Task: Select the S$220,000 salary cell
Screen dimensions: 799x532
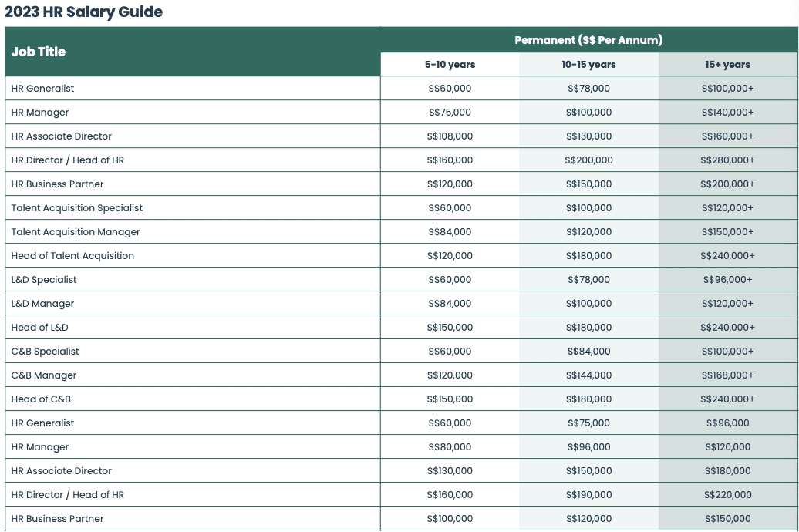Action: pyautogui.click(x=727, y=495)
